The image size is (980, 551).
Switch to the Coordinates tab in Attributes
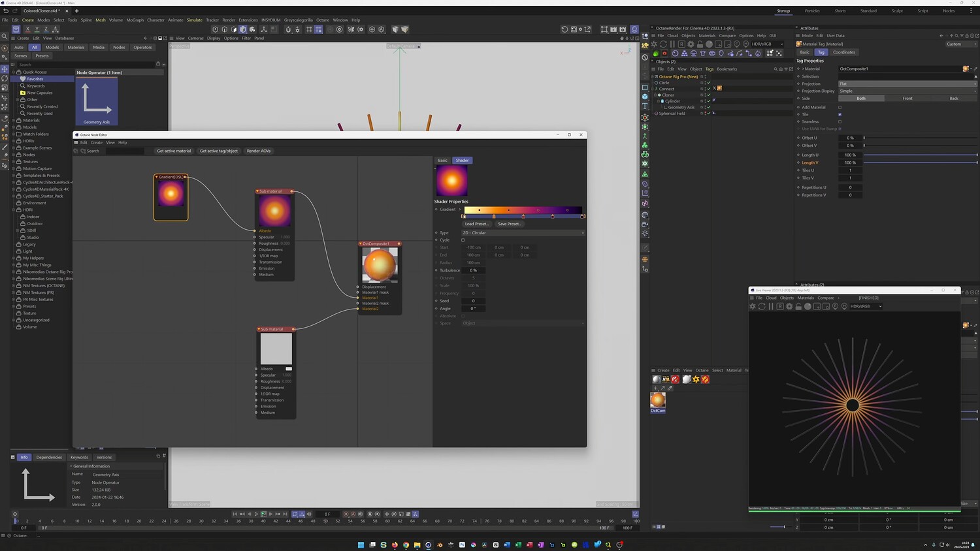[x=843, y=52]
